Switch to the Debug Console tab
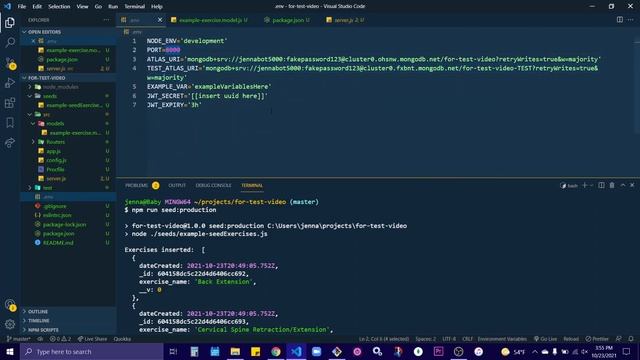Viewport: 640px width, 360px height. (213, 185)
